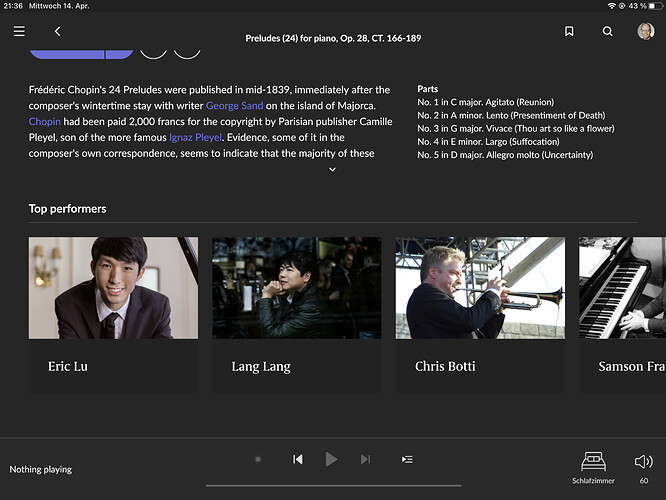This screenshot has width=666, height=500.
Task: Open the user profile avatar
Action: [x=646, y=31]
